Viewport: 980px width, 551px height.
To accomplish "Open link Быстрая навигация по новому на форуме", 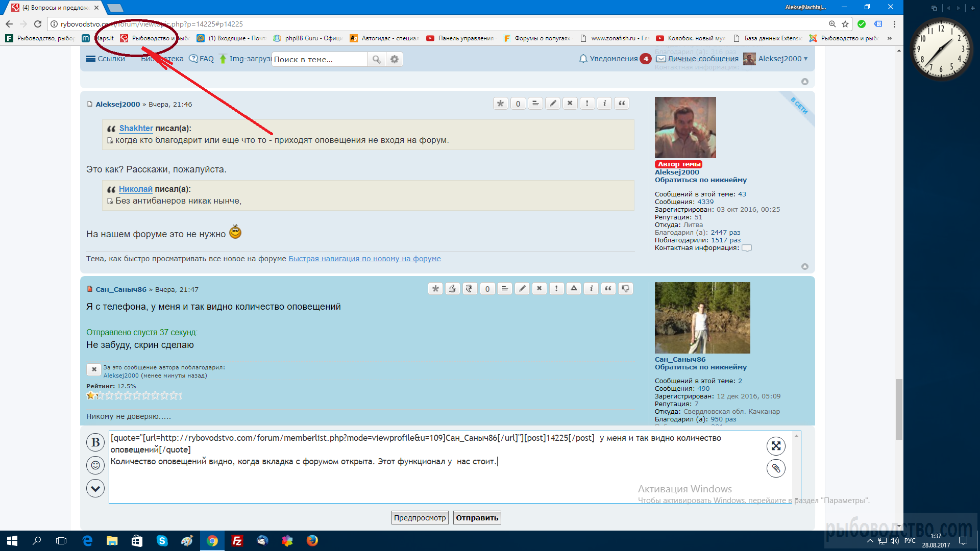I will [364, 259].
